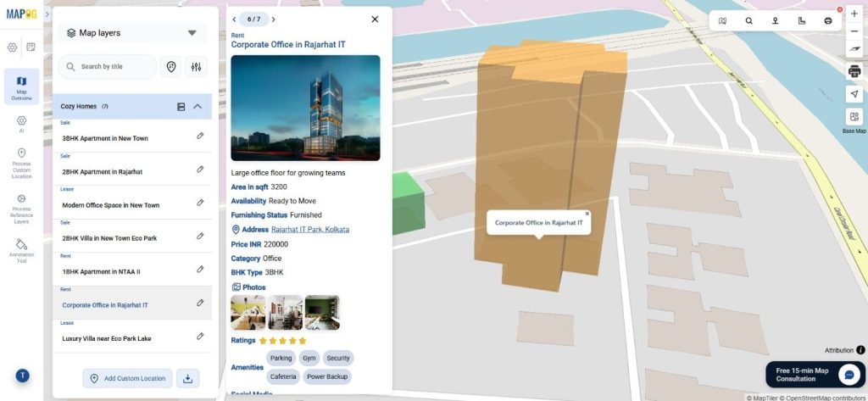Click the large printer button on right
The image size is (868, 401).
[x=854, y=71]
